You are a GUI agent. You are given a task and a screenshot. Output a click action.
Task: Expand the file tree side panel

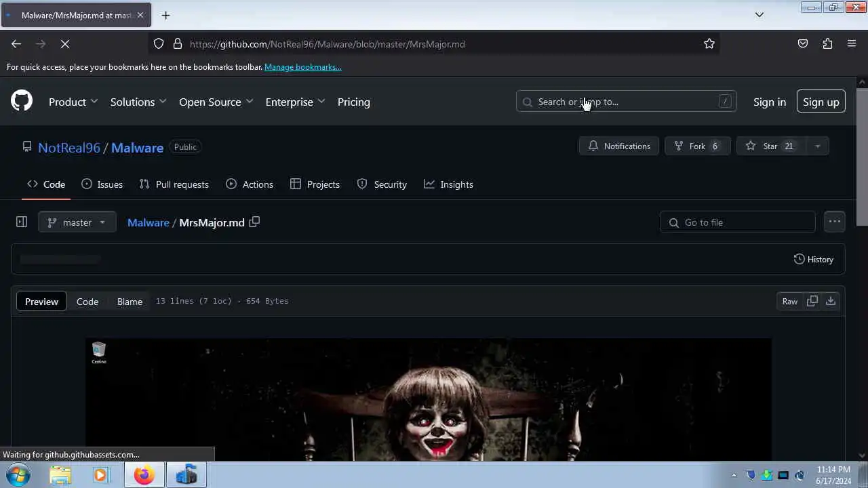(x=22, y=222)
